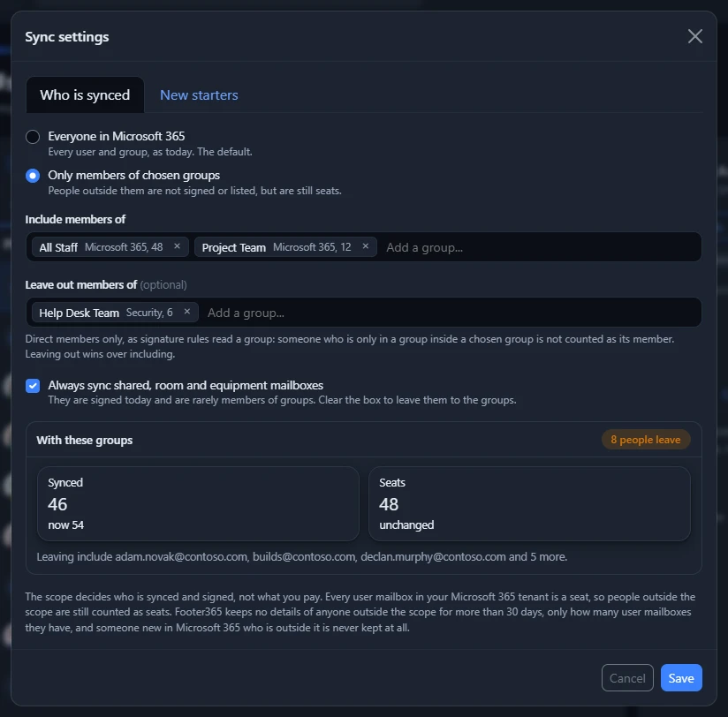Click 'With these groups' heading
This screenshot has height=717, width=728.
pos(85,440)
